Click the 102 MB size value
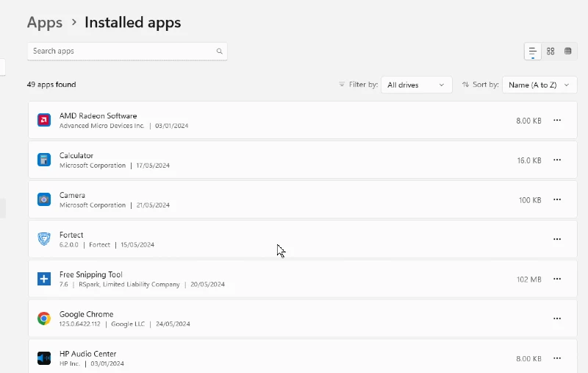Screen dimensions: 588x373 tap(528, 280)
